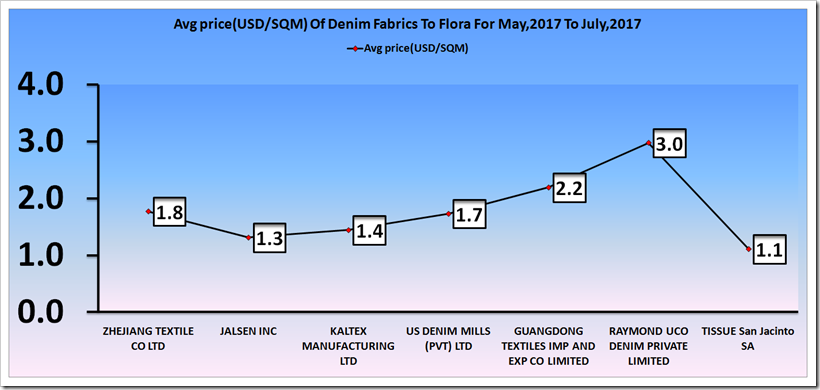Click the TISSUE San Jacinto SA axis label
The height and width of the screenshot is (390, 820).
749,338
